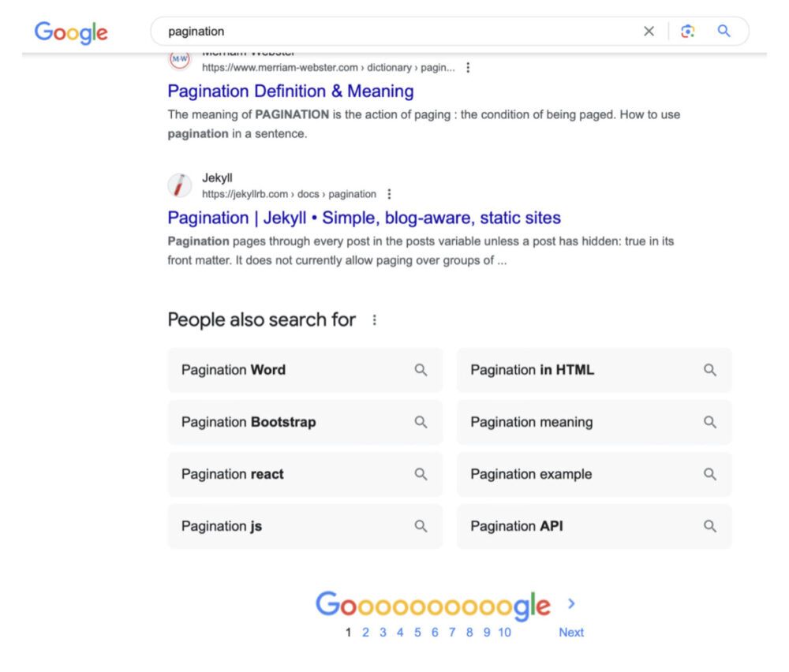
Task: Open more options for Jekyll result
Action: 389,194
